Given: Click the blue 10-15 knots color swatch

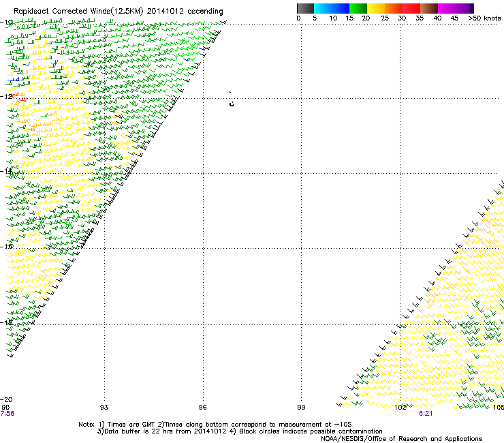Looking at the screenshot, I should [x=341, y=8].
